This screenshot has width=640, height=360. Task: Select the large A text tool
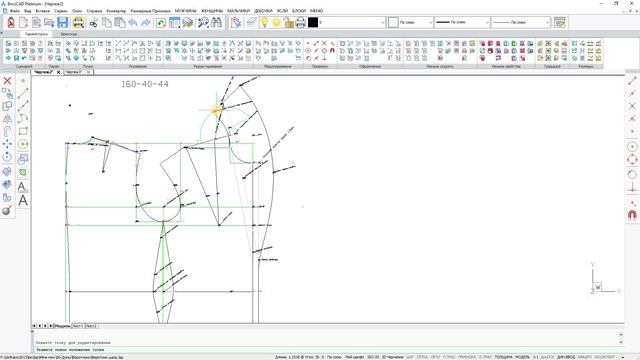click(23, 200)
